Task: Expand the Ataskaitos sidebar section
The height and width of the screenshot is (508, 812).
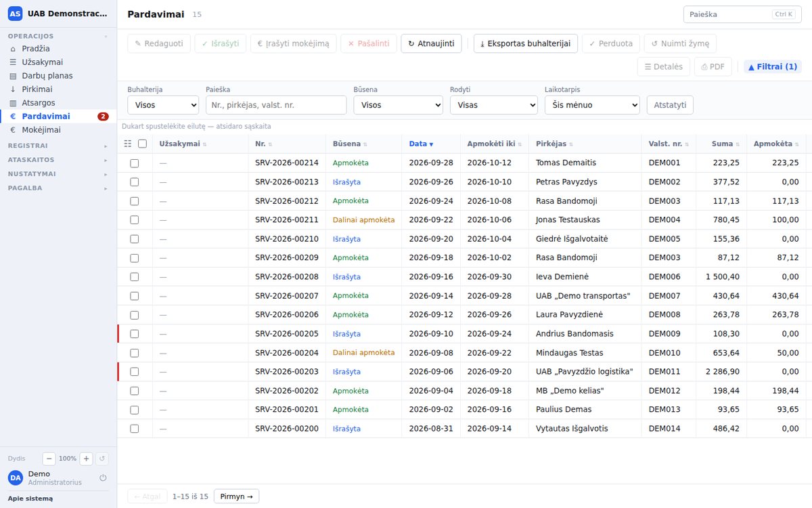Action: pyautogui.click(x=58, y=160)
